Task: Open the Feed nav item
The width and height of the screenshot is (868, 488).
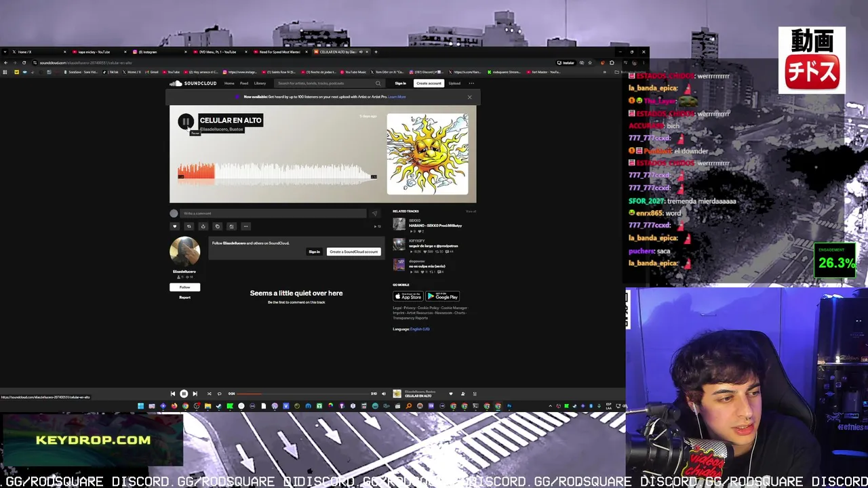Action: point(244,83)
